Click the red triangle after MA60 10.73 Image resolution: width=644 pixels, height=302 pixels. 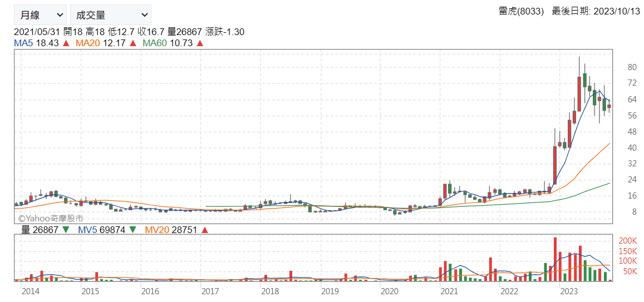click(200, 43)
